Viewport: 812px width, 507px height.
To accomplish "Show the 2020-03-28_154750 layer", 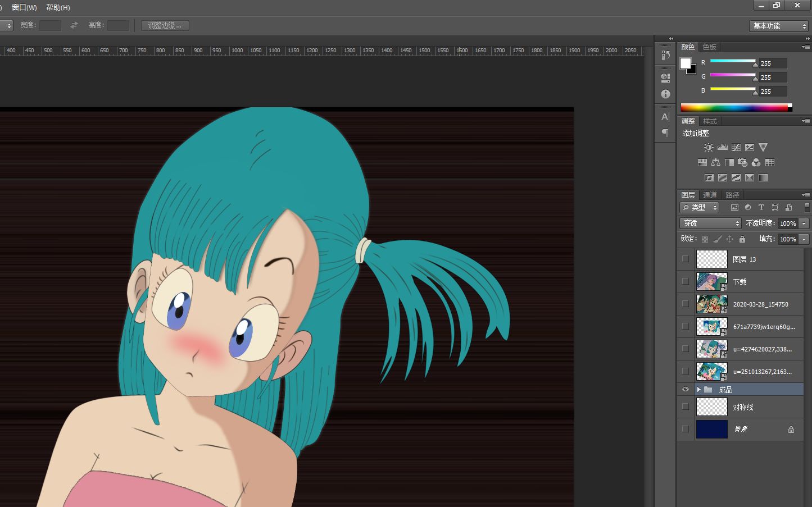I will (685, 304).
